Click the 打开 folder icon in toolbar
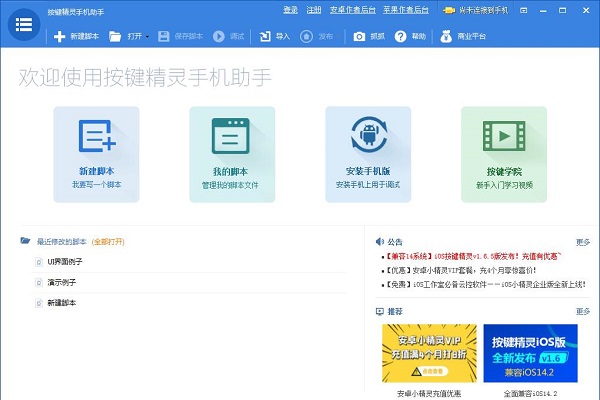600x400 pixels. click(115, 36)
